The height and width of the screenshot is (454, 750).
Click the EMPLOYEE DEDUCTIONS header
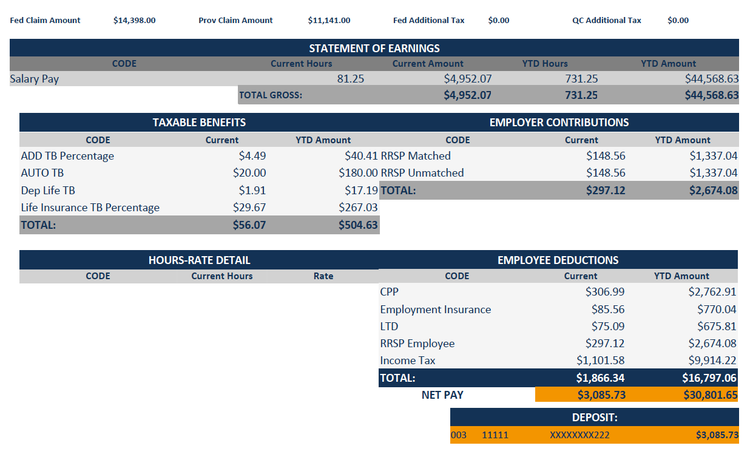pos(558,260)
